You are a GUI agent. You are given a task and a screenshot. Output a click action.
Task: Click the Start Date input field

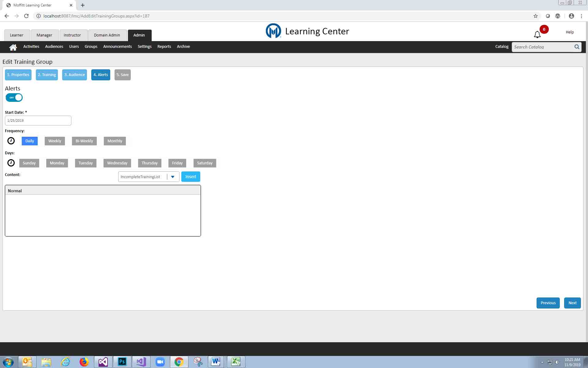click(x=38, y=121)
